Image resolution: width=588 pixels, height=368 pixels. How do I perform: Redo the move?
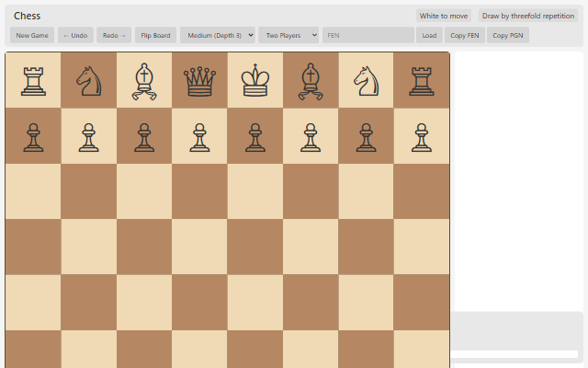pos(114,35)
